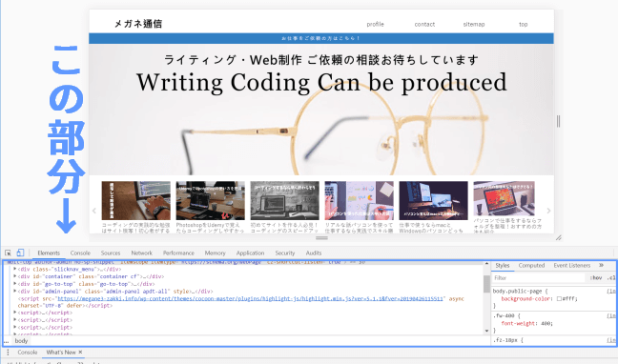Click the メガネ通信 site title
This screenshot has height=364, width=618.
(138, 24)
